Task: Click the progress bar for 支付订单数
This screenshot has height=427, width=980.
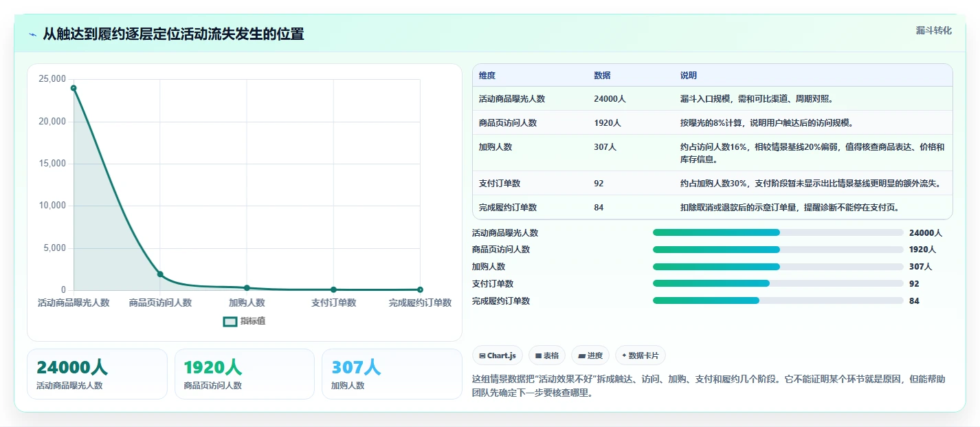Action: point(778,283)
